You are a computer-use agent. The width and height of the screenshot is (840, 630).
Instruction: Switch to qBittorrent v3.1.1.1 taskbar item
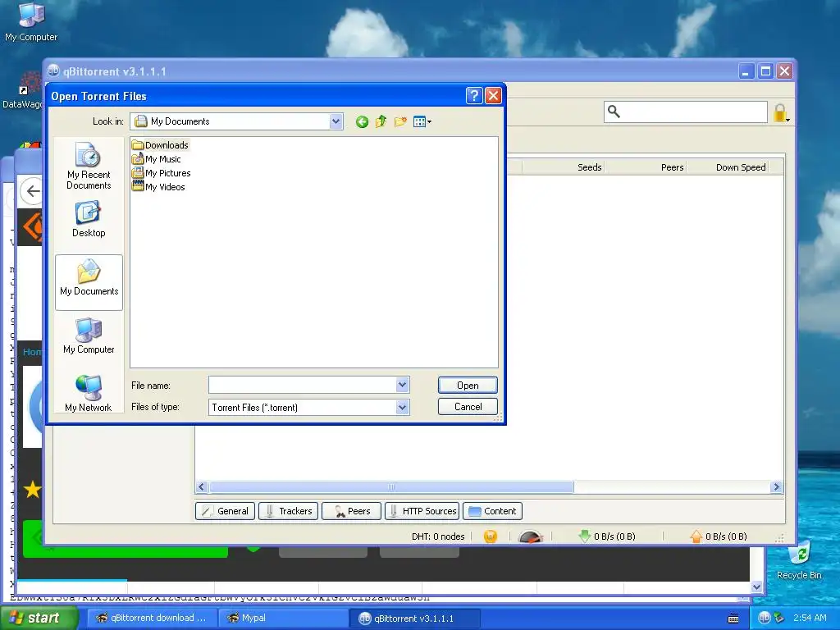click(414, 619)
